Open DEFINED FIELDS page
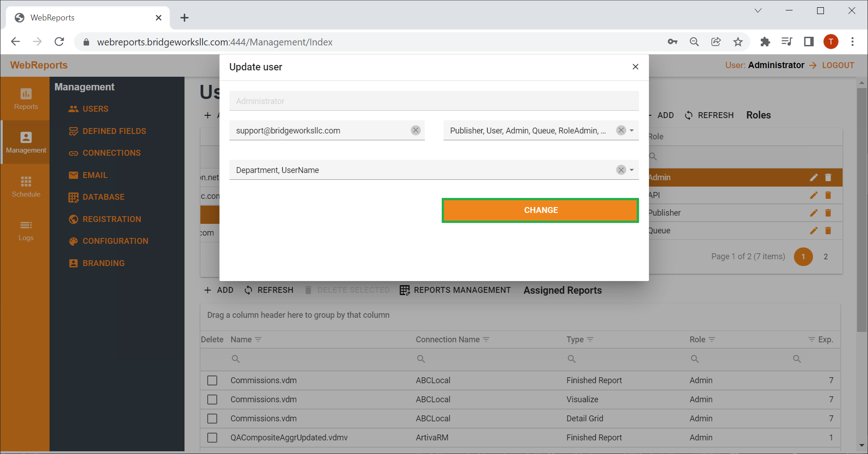Viewport: 868px width, 454px height. (x=107, y=131)
